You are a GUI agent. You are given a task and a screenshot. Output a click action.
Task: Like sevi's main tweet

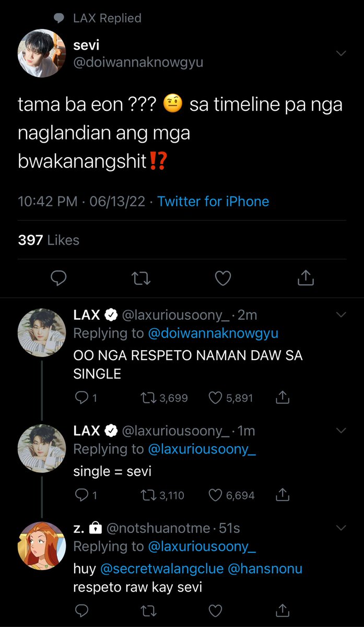coord(223,279)
